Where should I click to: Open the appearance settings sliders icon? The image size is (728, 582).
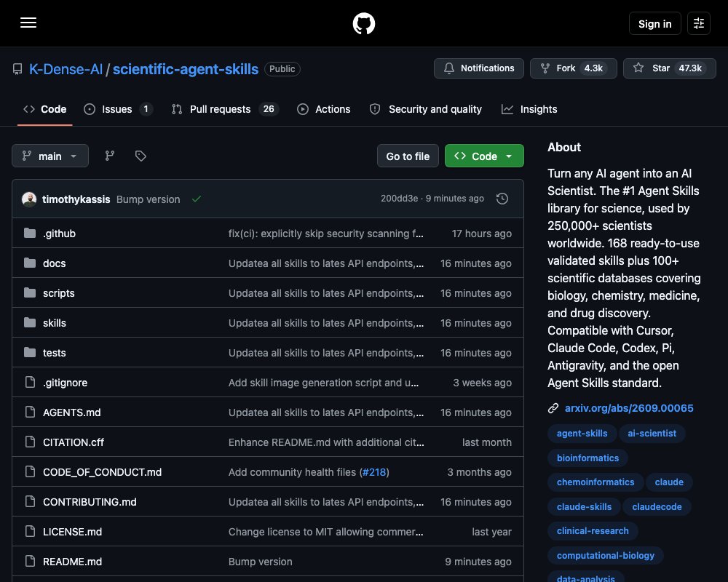(699, 23)
